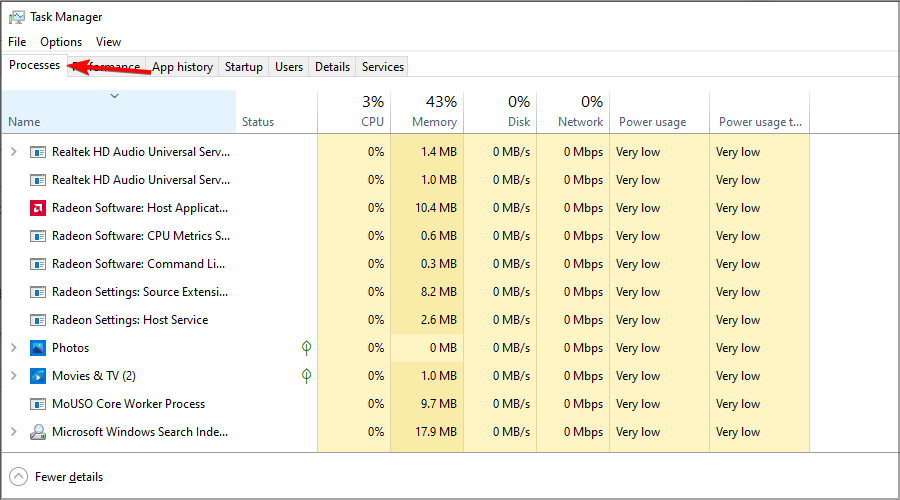This screenshot has width=900, height=500.
Task: Select the Radeon Software: CPU Metrics process name
Action: point(141,236)
